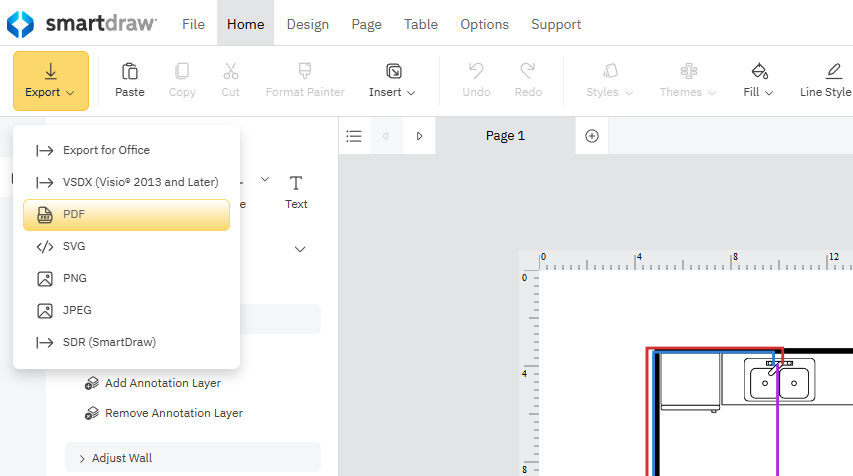853x476 pixels.
Task: Expand the Adjust Wall section
Action: coord(121,458)
